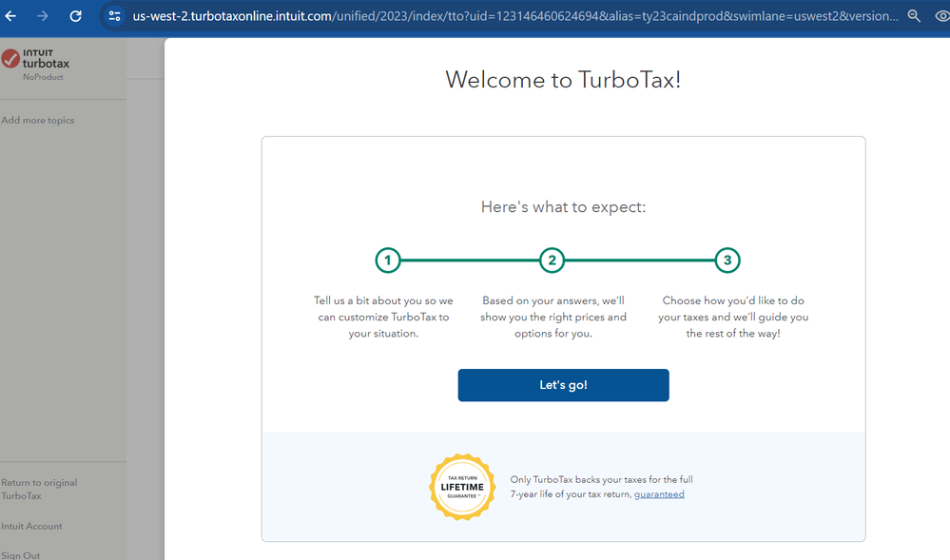Click the Tell us a bit about you text

coord(383,317)
